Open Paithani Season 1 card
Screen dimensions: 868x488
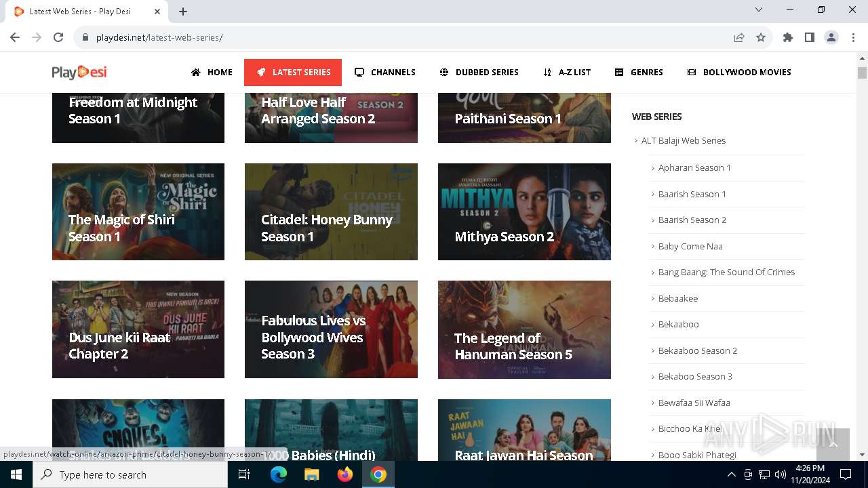click(x=524, y=118)
